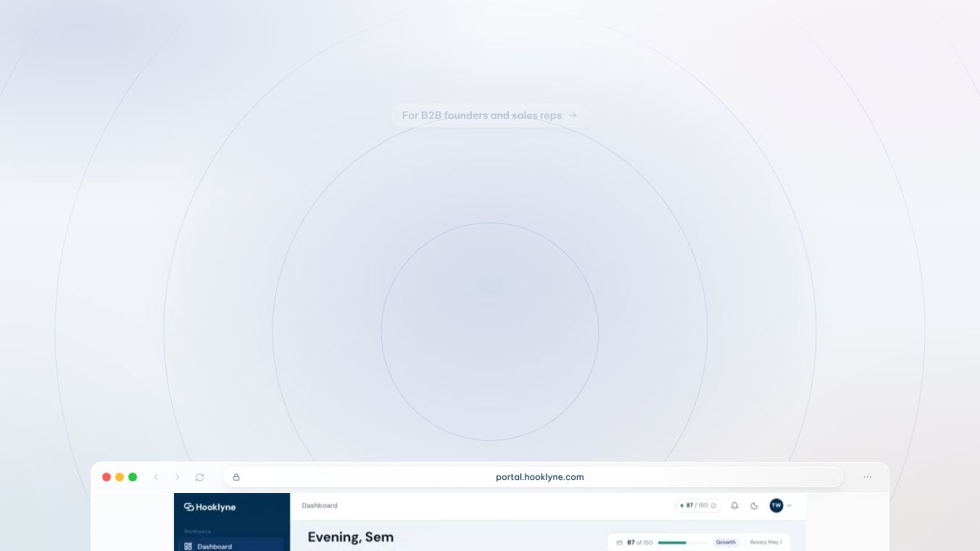
Task: Toggle dark mode with the moon icon
Action: (x=754, y=505)
